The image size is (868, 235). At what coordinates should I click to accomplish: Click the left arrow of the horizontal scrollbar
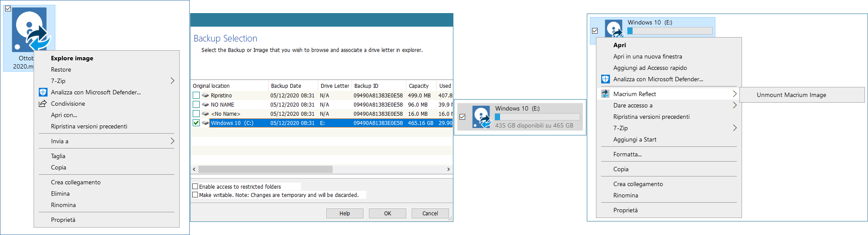[x=194, y=169]
